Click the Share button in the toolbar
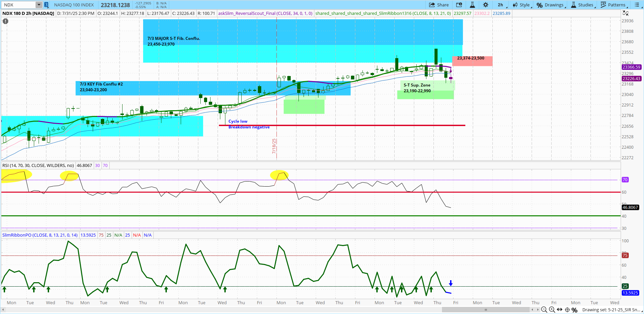Viewport: 644px width, 314px height. [439, 5]
